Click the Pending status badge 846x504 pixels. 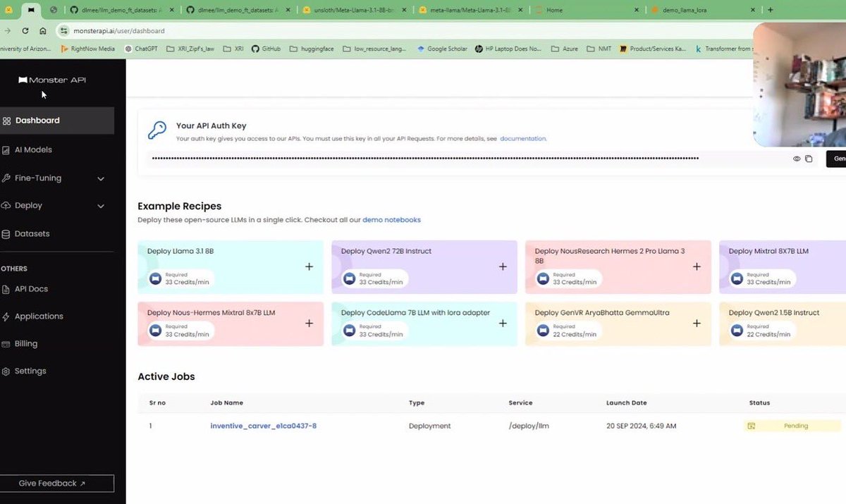click(792, 426)
